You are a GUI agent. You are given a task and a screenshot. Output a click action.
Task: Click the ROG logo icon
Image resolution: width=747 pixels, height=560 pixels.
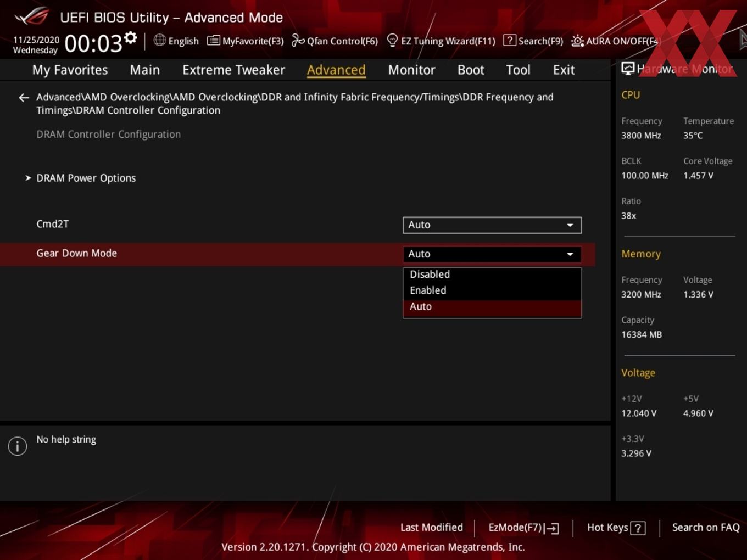32,16
